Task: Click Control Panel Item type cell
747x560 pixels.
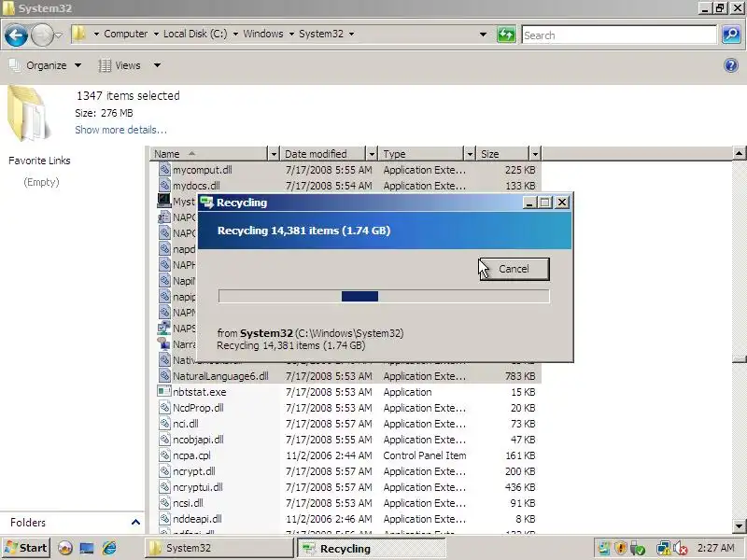Action: [425, 455]
